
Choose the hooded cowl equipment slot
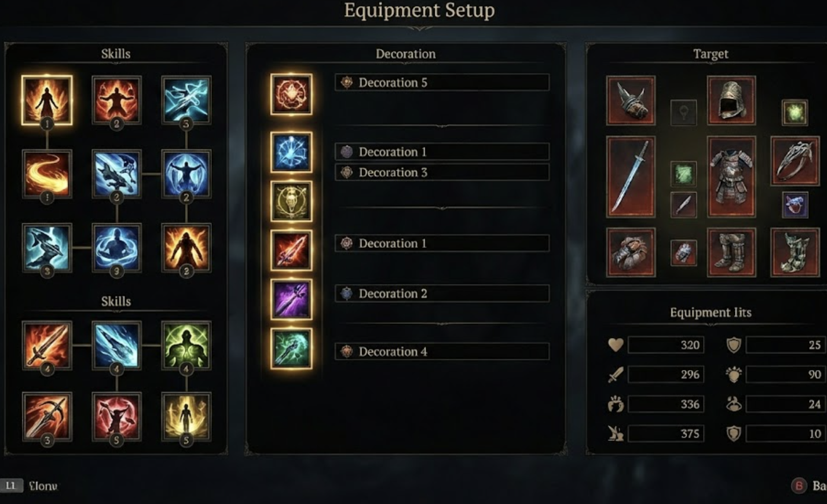coord(731,100)
